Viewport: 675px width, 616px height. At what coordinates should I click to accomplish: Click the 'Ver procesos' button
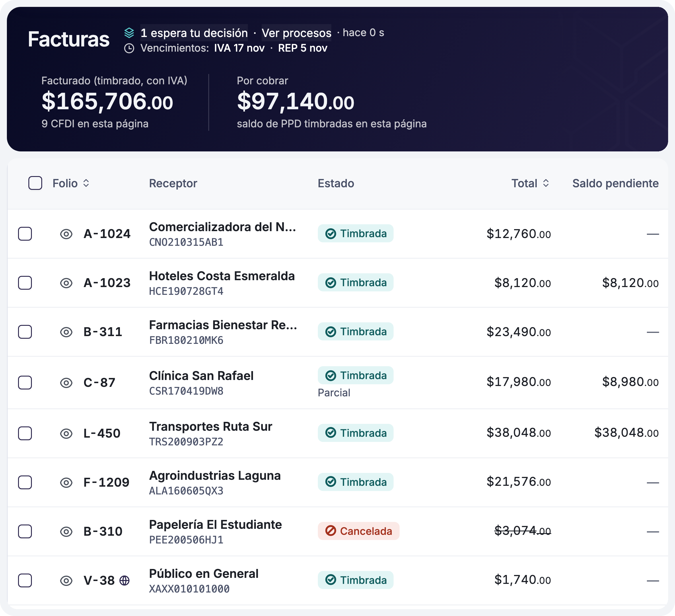(296, 33)
